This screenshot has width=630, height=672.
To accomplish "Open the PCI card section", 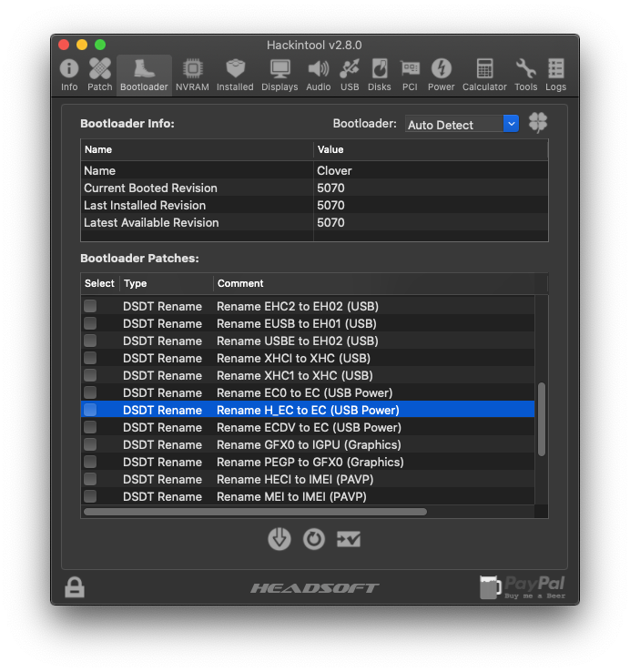I will click(410, 75).
